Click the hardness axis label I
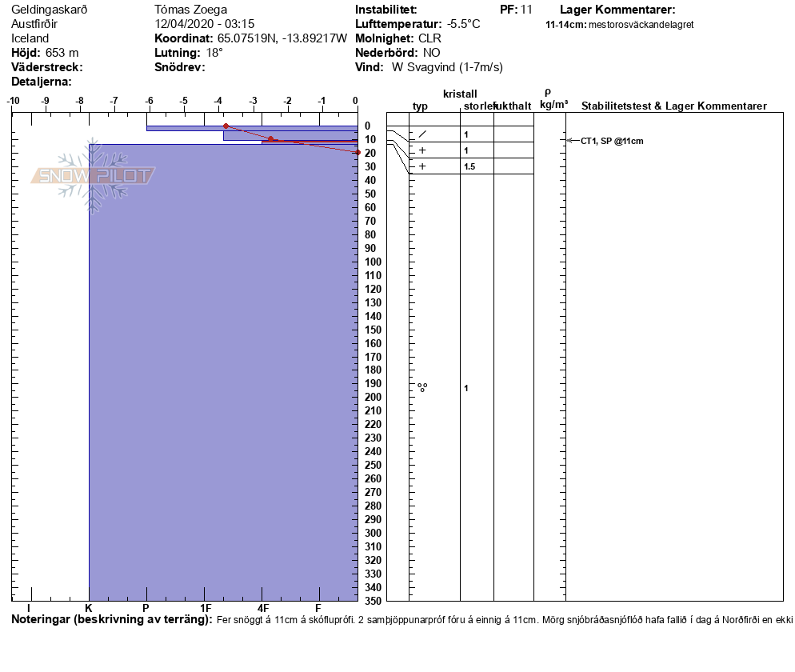This screenshot has width=795, height=672. (x=29, y=608)
